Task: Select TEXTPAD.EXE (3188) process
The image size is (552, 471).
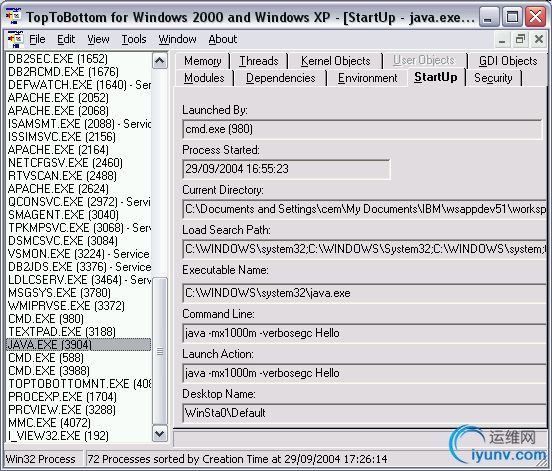Action: tap(62, 332)
